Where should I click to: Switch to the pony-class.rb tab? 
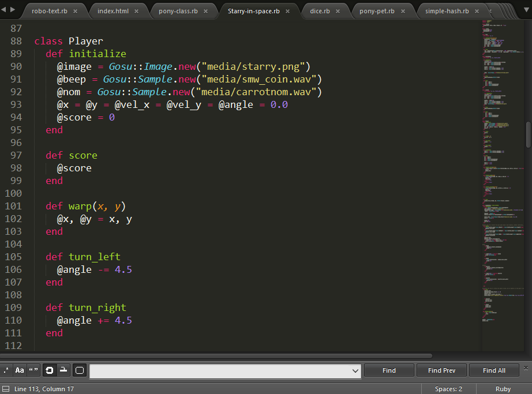pyautogui.click(x=178, y=11)
